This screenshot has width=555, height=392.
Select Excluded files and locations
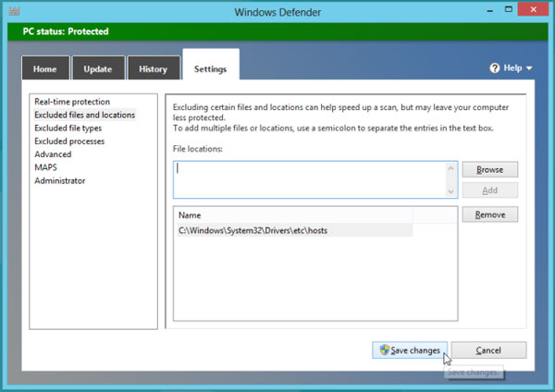point(84,115)
